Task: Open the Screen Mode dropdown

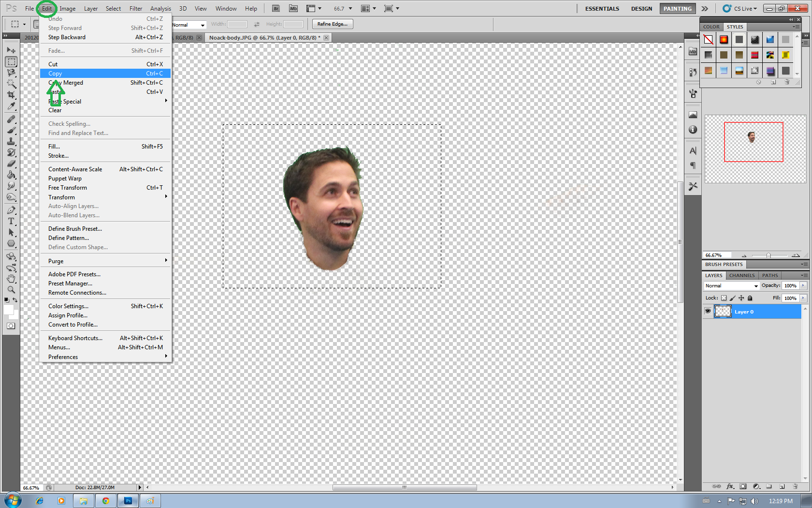Action: coord(391,8)
